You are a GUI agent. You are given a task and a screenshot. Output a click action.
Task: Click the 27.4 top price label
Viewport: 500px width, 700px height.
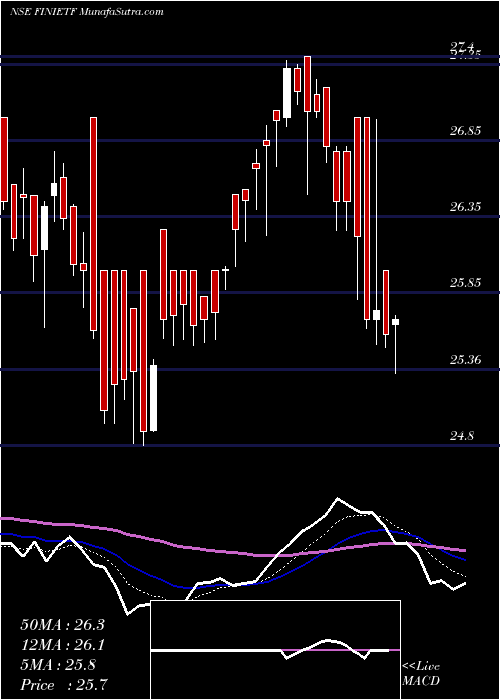pos(464,47)
